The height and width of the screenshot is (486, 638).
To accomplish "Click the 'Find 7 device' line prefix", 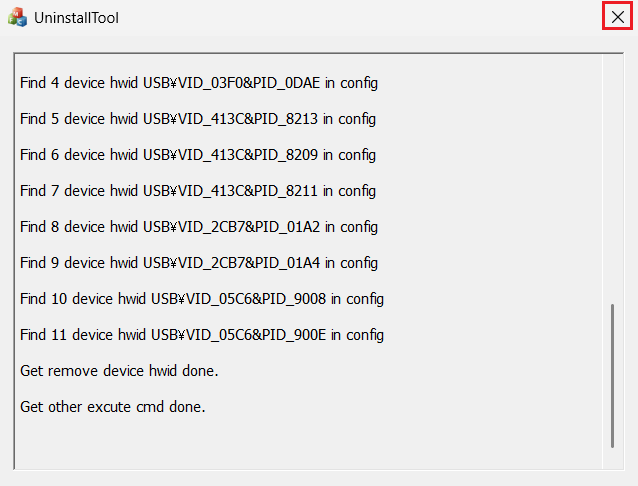I will tap(62, 191).
